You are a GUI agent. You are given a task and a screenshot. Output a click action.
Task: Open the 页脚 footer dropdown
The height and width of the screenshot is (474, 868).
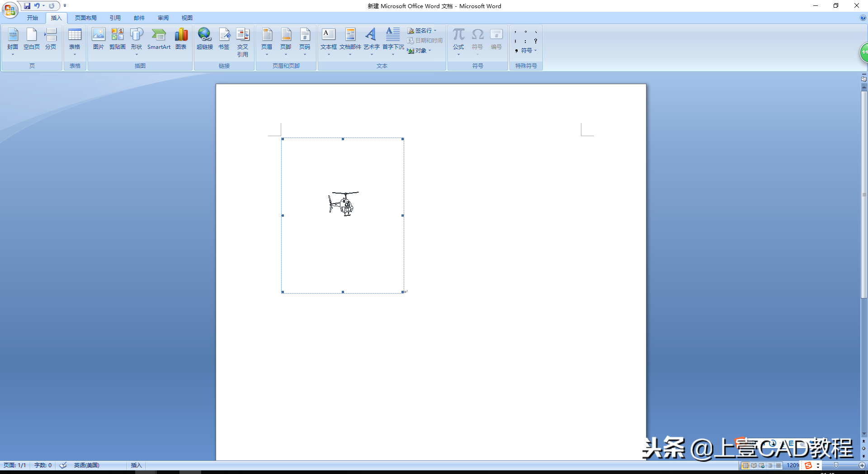tap(286, 42)
